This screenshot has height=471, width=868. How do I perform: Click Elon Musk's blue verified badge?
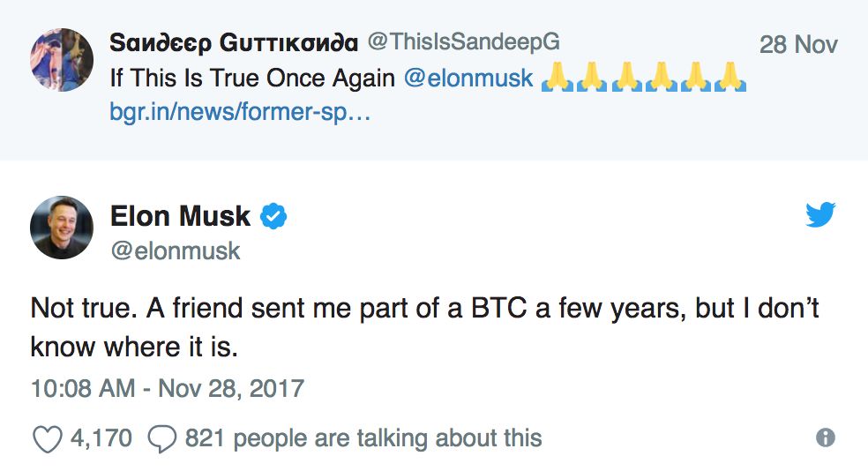(274, 215)
